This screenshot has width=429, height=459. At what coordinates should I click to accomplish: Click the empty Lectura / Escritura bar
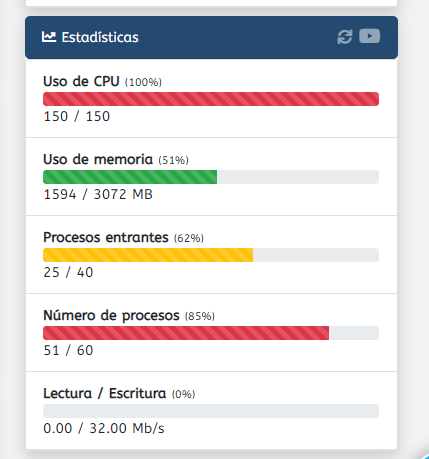click(211, 411)
